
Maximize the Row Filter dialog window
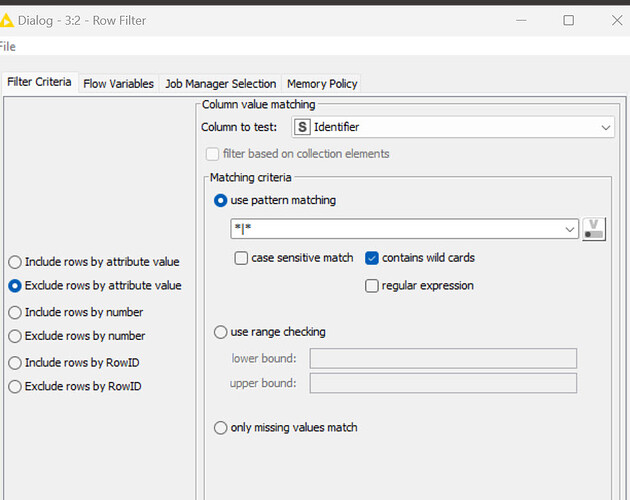569,20
